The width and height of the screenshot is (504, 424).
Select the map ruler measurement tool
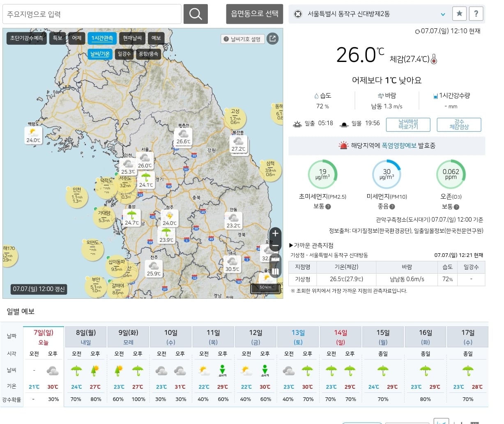pos(275,259)
